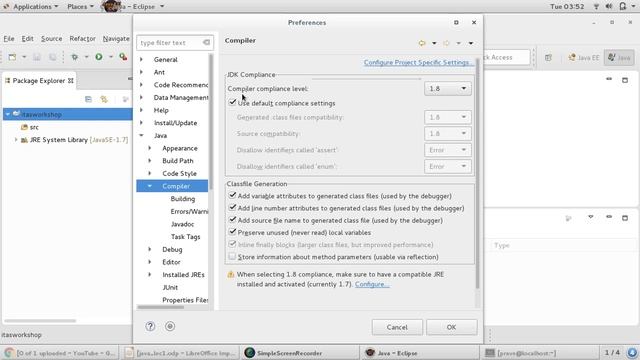The image size is (640, 360).
Task: Collapse the Java preferences node
Action: pos(142,136)
